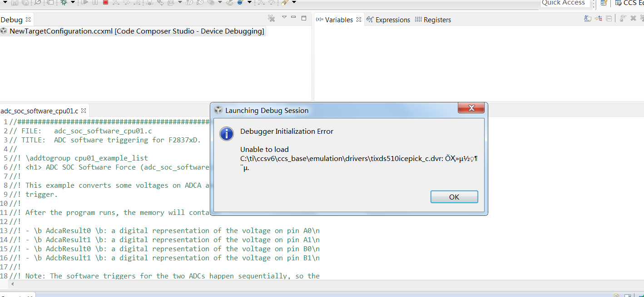The image size is (644, 297).
Task: Click the Step Into toolbar icon
Action: tap(116, 3)
